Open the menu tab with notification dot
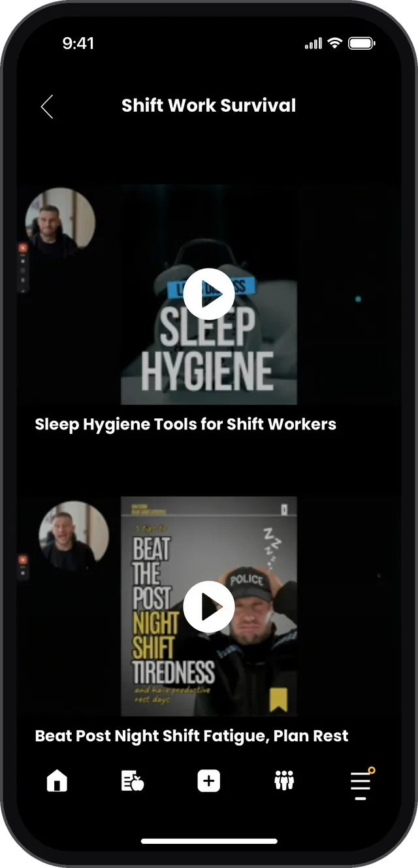 click(361, 783)
